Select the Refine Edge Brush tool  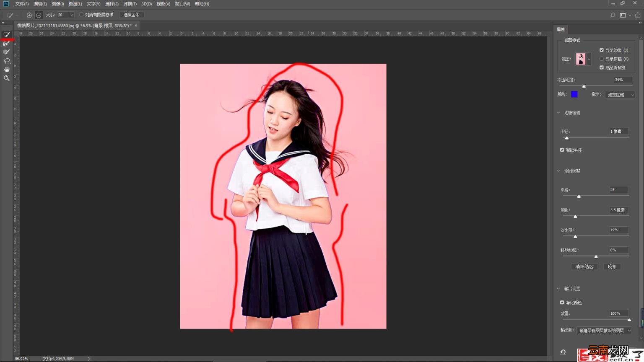(6, 44)
